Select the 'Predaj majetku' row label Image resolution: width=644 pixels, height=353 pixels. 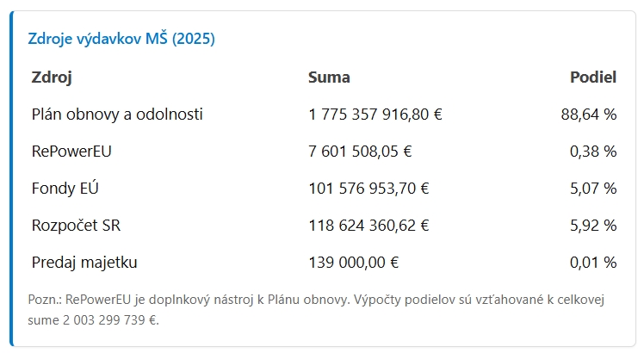(x=84, y=263)
